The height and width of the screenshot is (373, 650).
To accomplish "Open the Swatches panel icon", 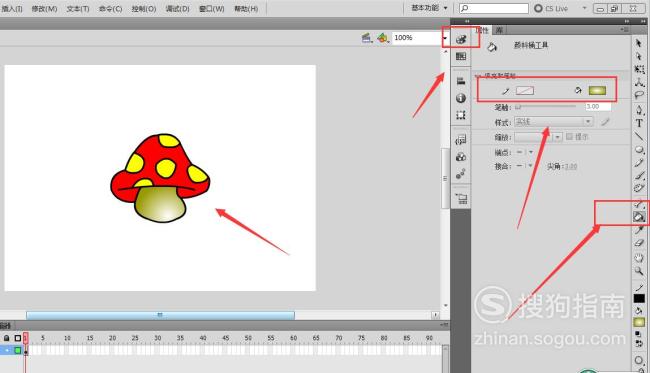I will tap(461, 56).
